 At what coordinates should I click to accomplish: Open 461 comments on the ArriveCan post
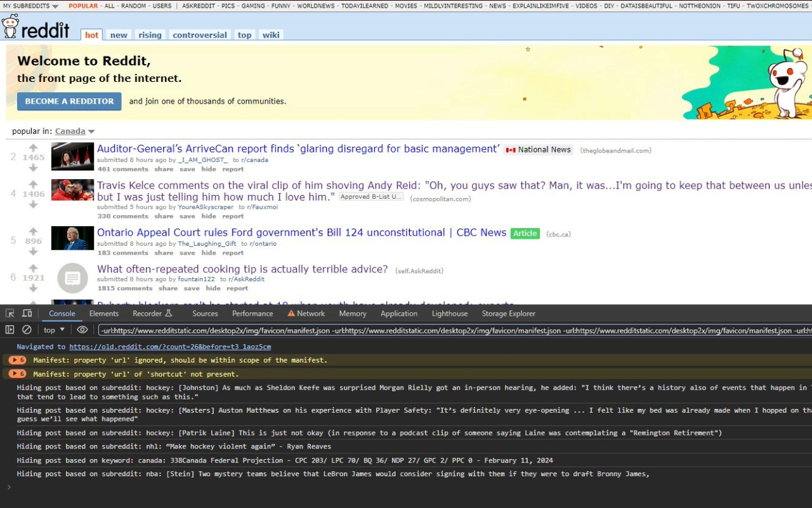pyautogui.click(x=122, y=169)
